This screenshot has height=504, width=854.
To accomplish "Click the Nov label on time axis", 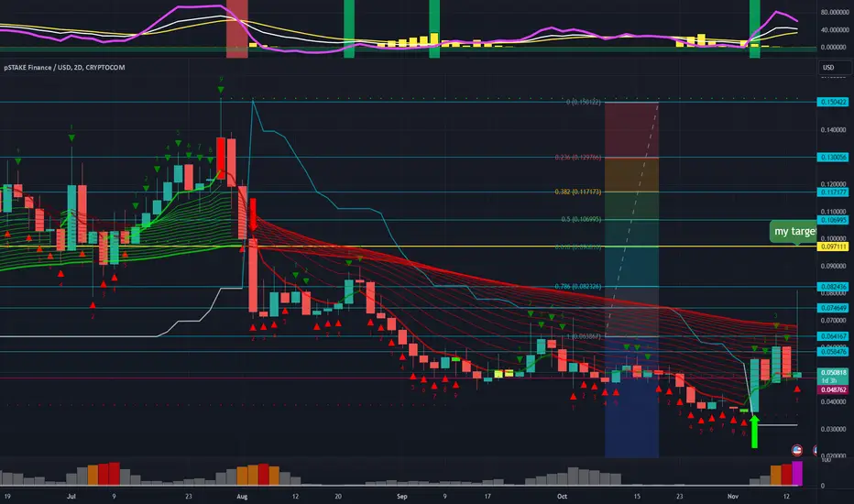I will pos(733,497).
